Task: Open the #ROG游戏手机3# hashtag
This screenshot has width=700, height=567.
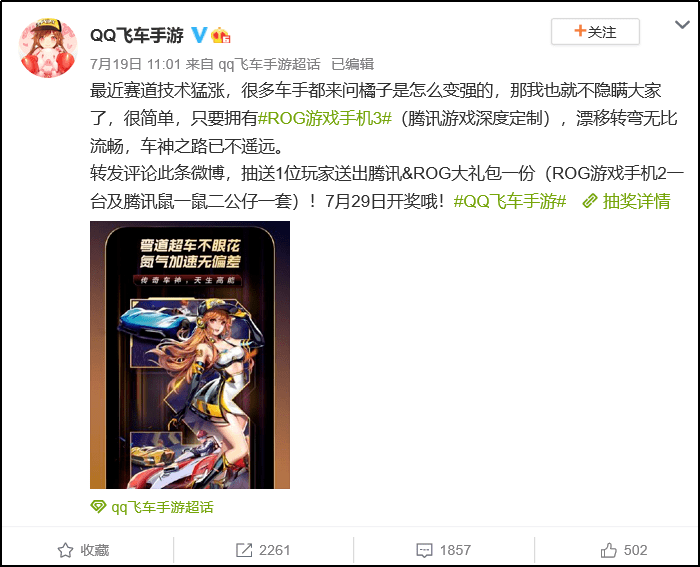Action: (325, 118)
